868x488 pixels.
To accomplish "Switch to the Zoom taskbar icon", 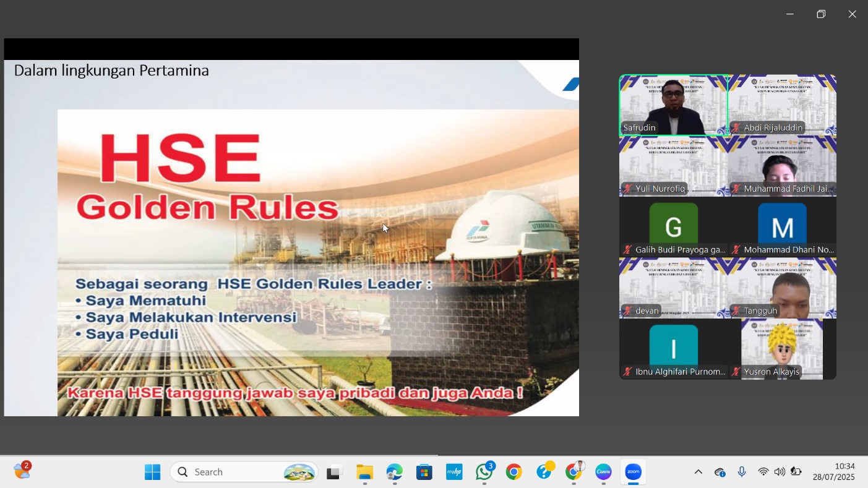I will click(633, 472).
